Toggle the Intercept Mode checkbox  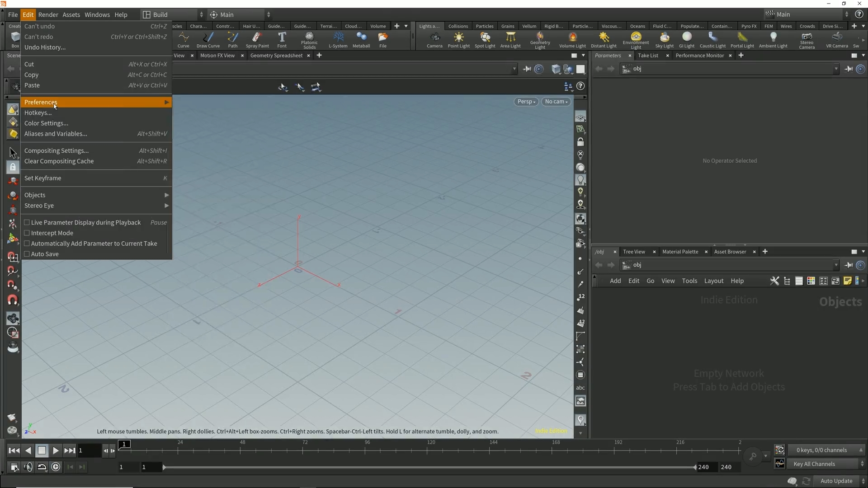tap(27, 233)
